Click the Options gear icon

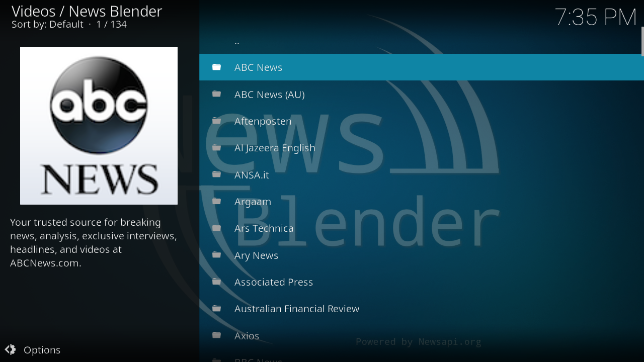(x=10, y=349)
